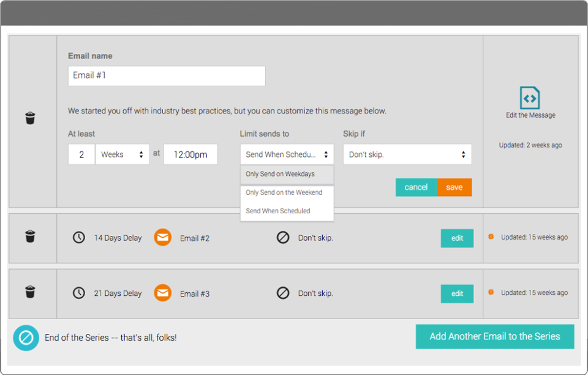
Task: Click the orange update alert icon for Email #2
Action: [x=490, y=237]
